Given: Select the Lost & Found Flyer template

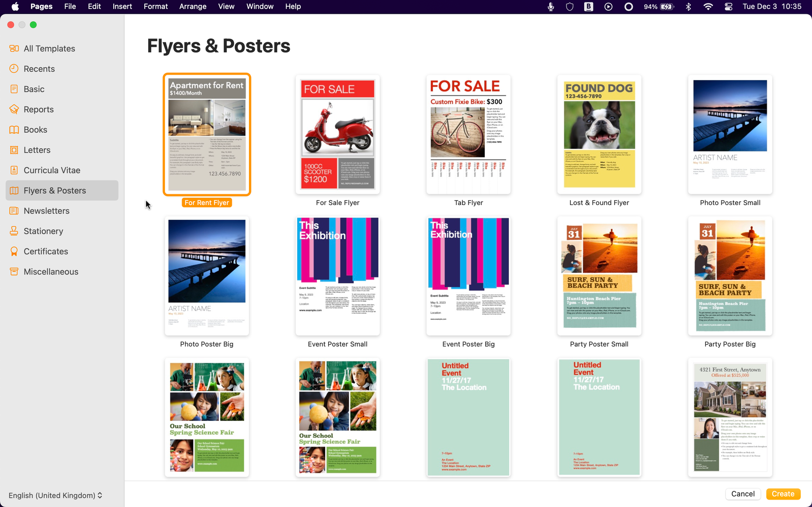Looking at the screenshot, I should coord(599,134).
